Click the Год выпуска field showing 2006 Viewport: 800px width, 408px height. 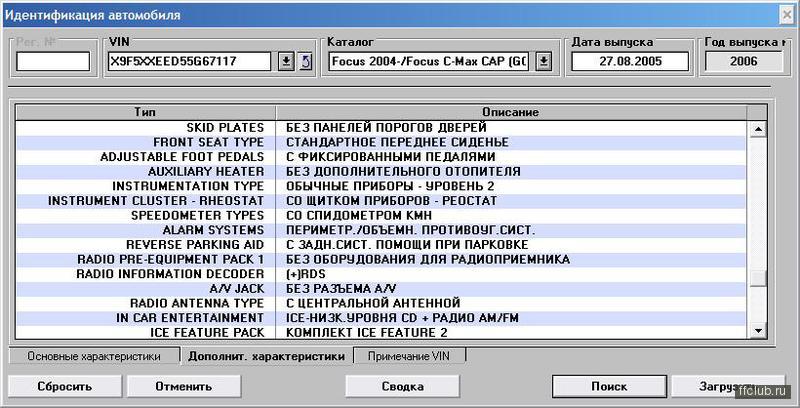[x=743, y=62]
